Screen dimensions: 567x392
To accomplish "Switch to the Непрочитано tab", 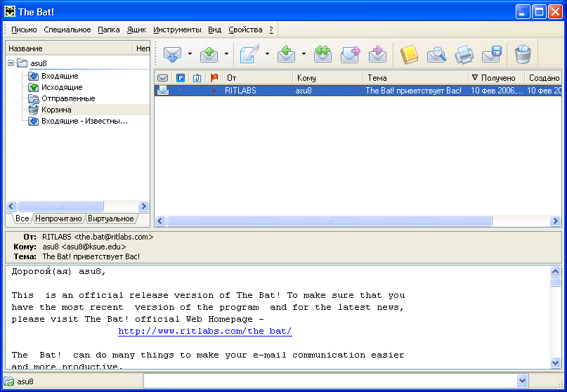I will (58, 218).
